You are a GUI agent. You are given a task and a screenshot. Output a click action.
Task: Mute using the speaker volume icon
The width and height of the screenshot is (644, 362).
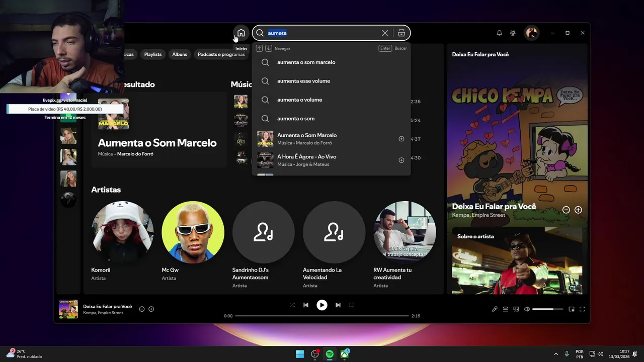pyautogui.click(x=527, y=309)
